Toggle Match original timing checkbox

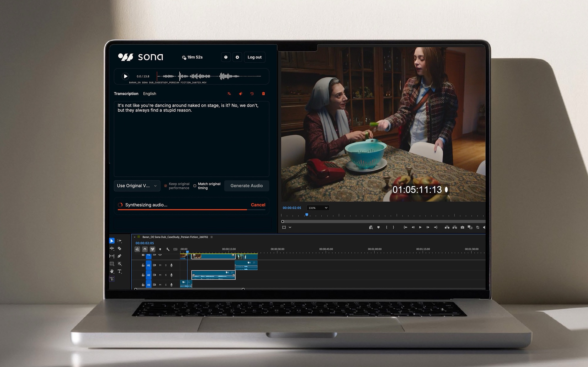click(x=195, y=186)
